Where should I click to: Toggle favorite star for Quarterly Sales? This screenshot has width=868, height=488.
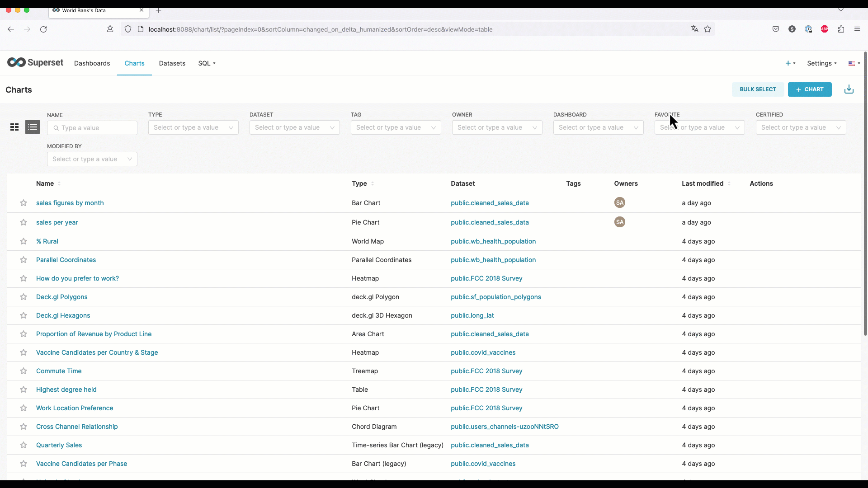tap(23, 445)
